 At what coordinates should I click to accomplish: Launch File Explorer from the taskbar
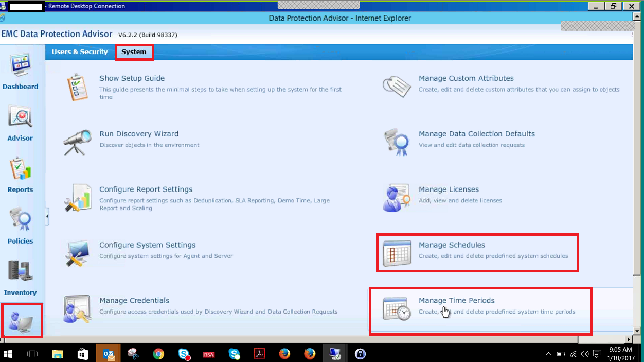tap(58, 354)
